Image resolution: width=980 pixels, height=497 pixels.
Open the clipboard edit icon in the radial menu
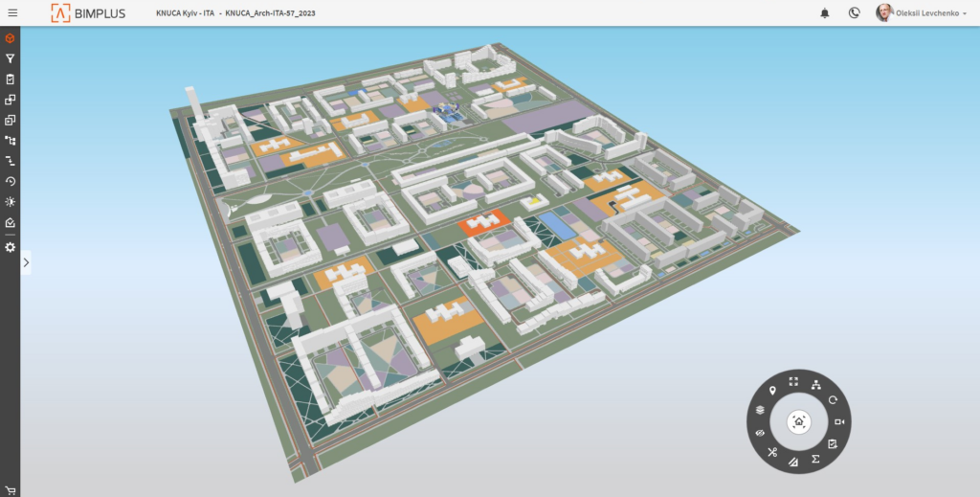point(833,444)
